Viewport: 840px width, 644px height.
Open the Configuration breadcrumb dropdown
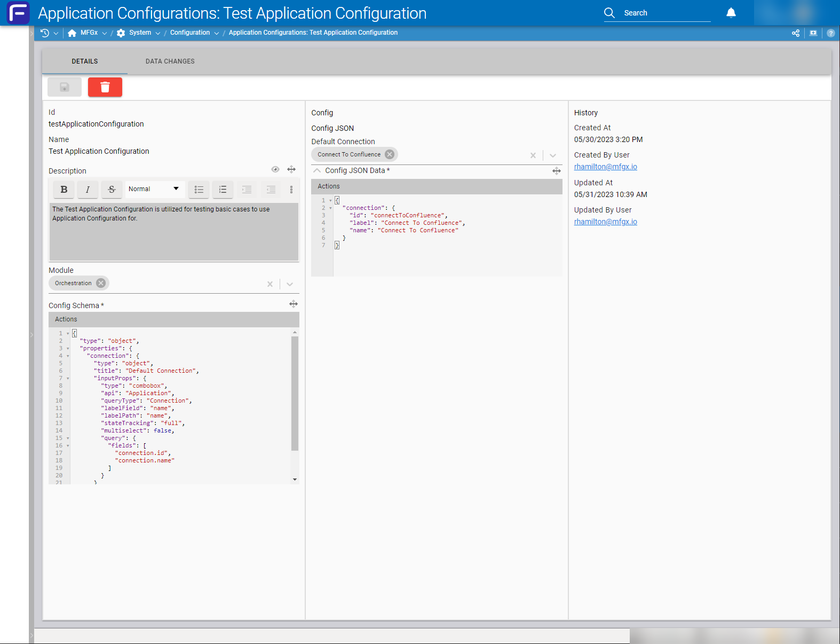pyautogui.click(x=217, y=33)
